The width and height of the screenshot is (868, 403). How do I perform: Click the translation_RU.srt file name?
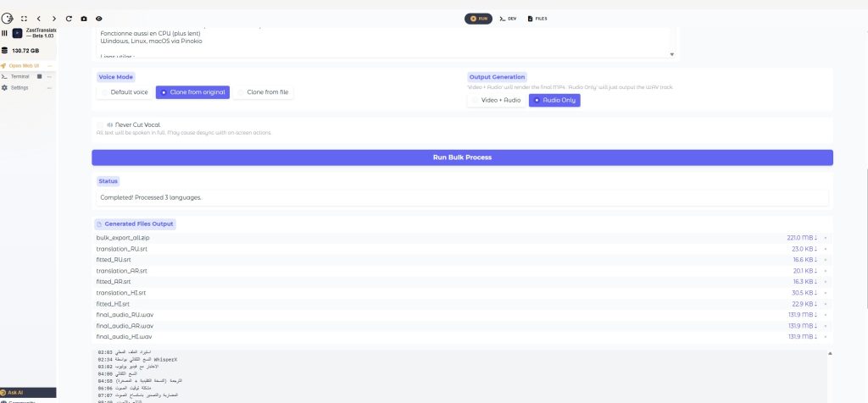tap(122, 249)
